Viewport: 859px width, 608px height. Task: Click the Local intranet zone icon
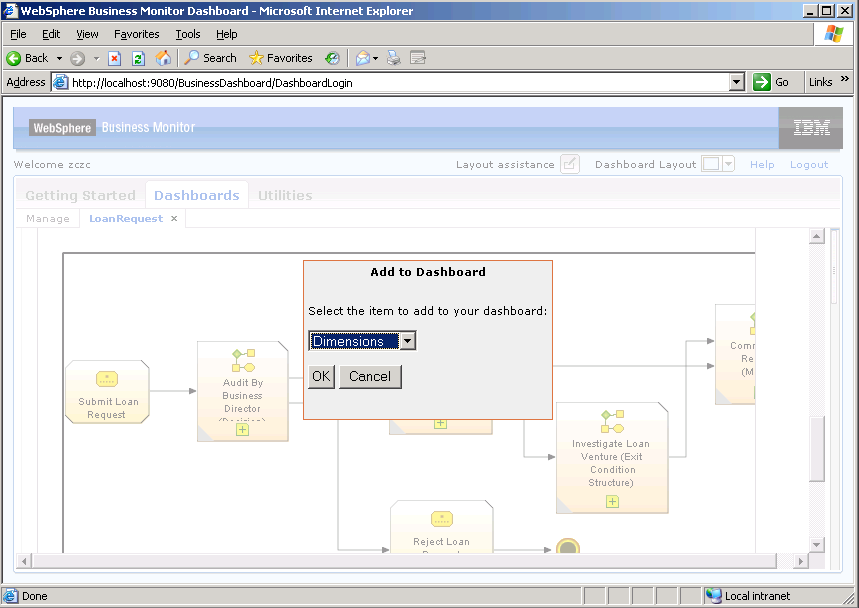pyautogui.click(x=713, y=596)
